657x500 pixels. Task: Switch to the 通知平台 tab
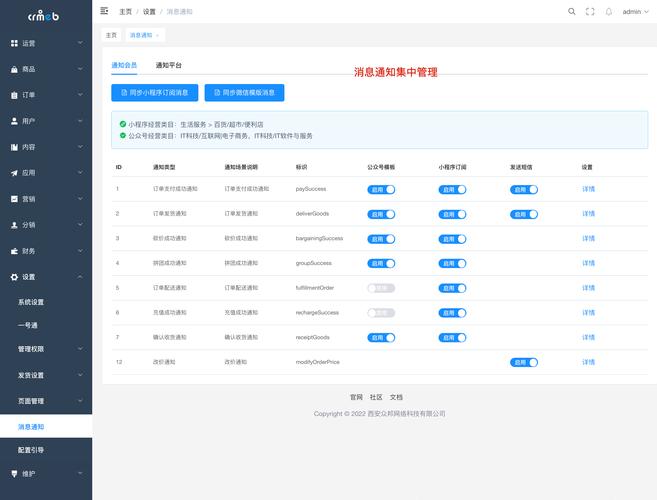[168, 65]
